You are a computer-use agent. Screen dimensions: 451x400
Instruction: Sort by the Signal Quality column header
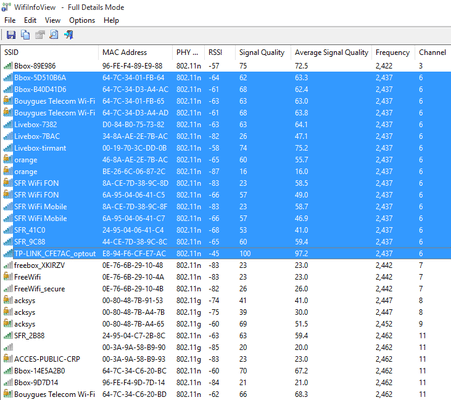(263, 52)
